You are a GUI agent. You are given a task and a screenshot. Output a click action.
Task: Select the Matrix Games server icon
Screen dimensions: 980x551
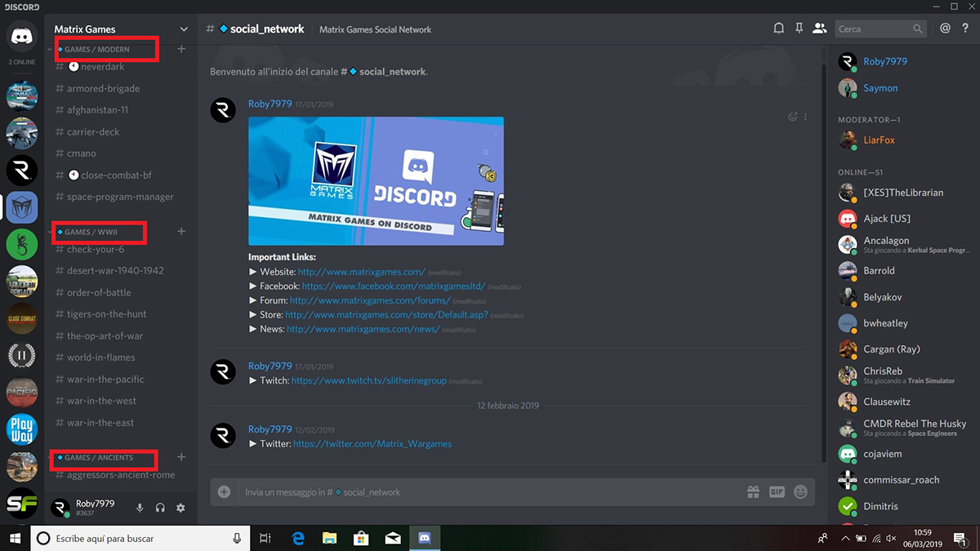(x=22, y=208)
